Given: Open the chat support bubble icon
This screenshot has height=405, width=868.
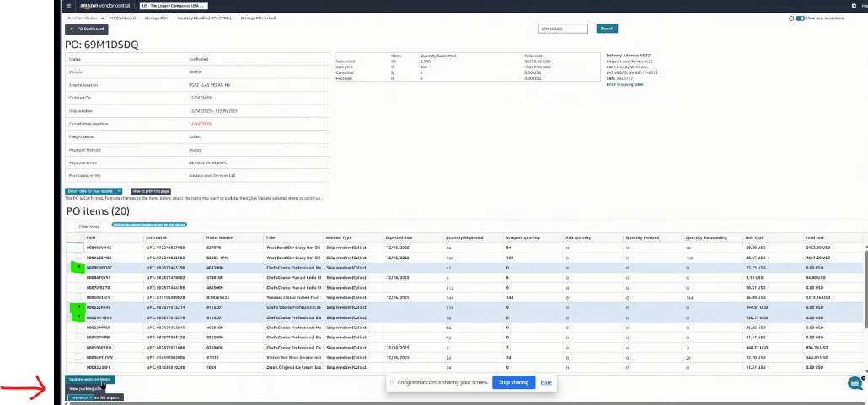Looking at the screenshot, I should [856, 383].
